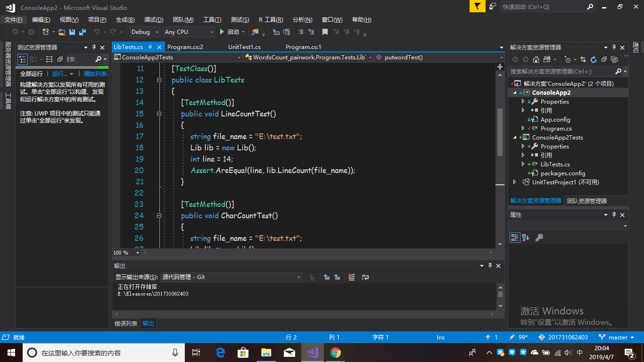Switch to the UnitTest1.cs tab

pyautogui.click(x=244, y=47)
